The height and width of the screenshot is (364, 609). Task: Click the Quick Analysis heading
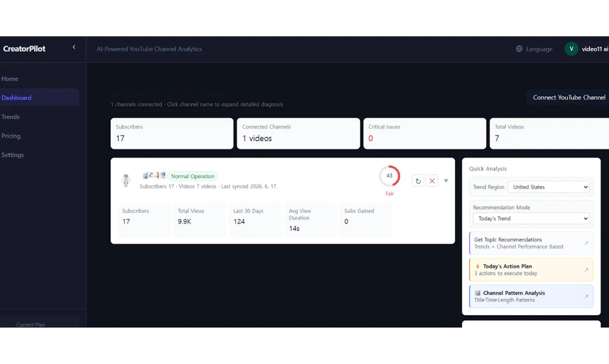(x=488, y=169)
